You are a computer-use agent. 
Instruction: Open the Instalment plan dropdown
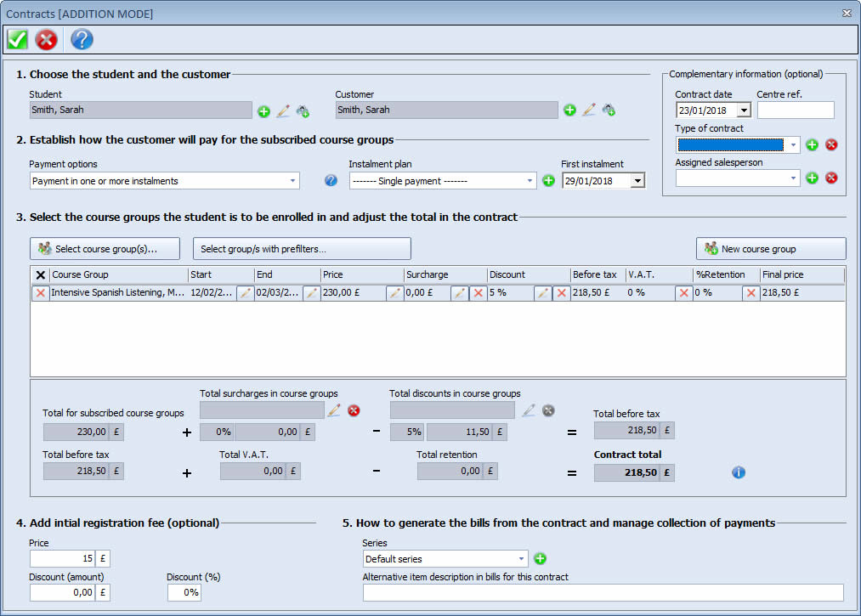click(x=530, y=181)
